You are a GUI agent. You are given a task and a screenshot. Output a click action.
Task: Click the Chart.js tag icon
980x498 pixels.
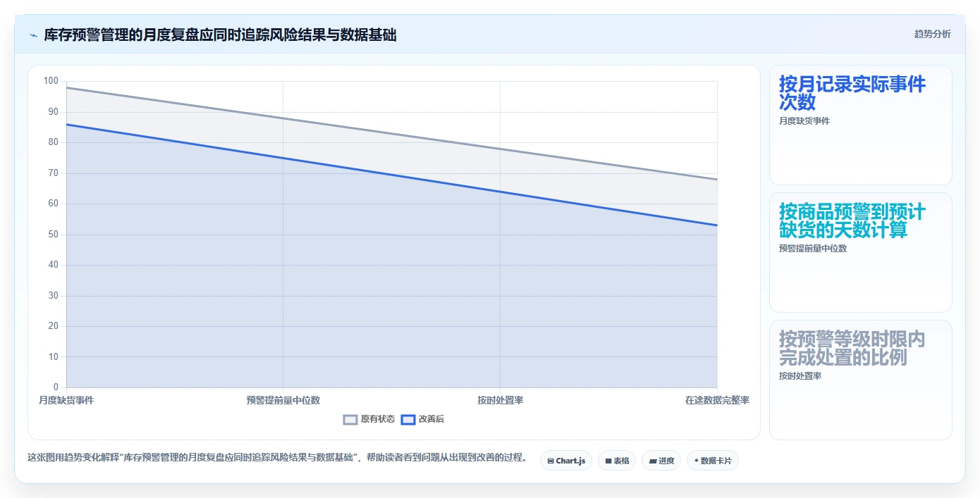coord(551,461)
